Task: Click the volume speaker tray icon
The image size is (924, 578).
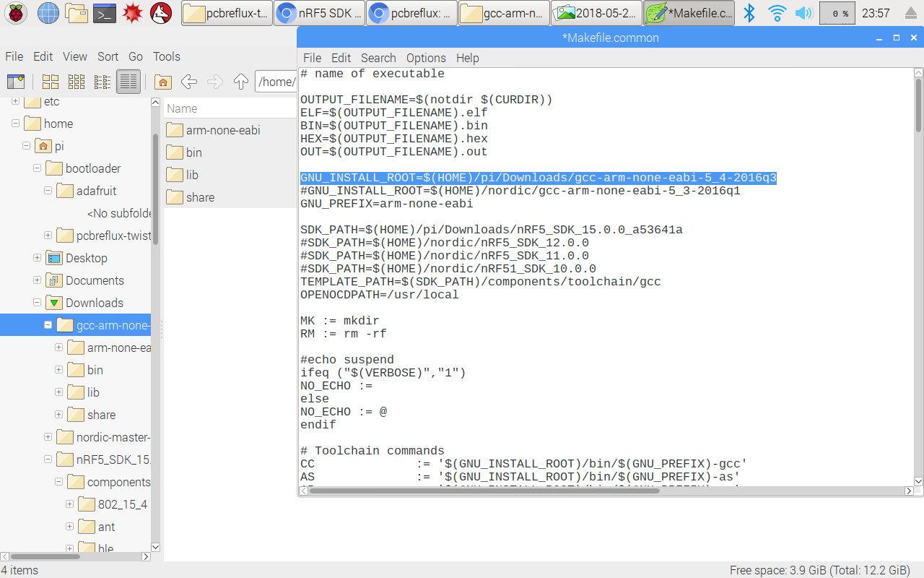Action: click(x=803, y=13)
